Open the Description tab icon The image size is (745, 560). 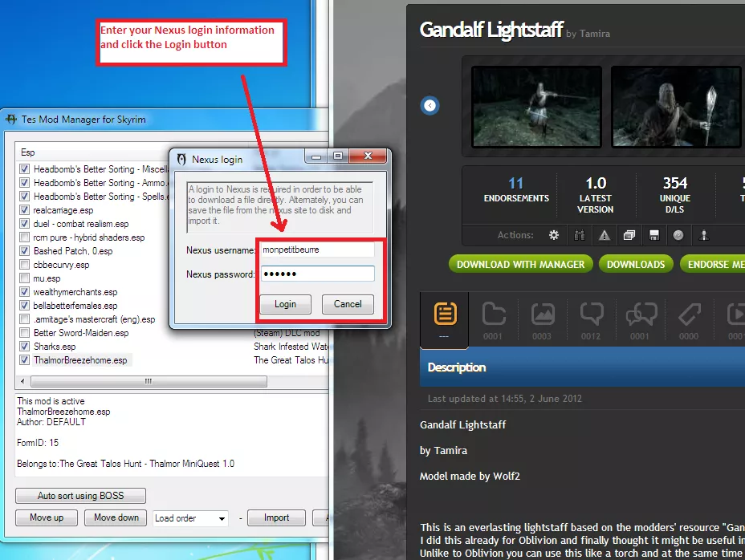tap(446, 314)
